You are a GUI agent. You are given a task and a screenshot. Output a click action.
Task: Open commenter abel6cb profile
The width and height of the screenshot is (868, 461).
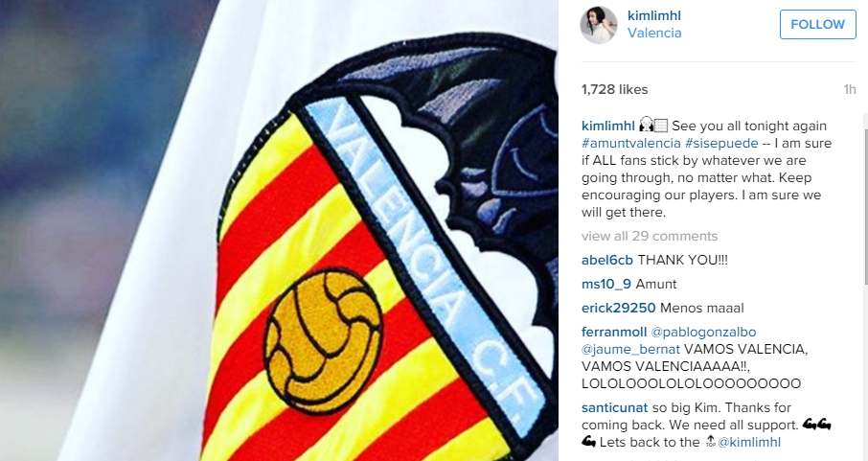pyautogui.click(x=607, y=261)
